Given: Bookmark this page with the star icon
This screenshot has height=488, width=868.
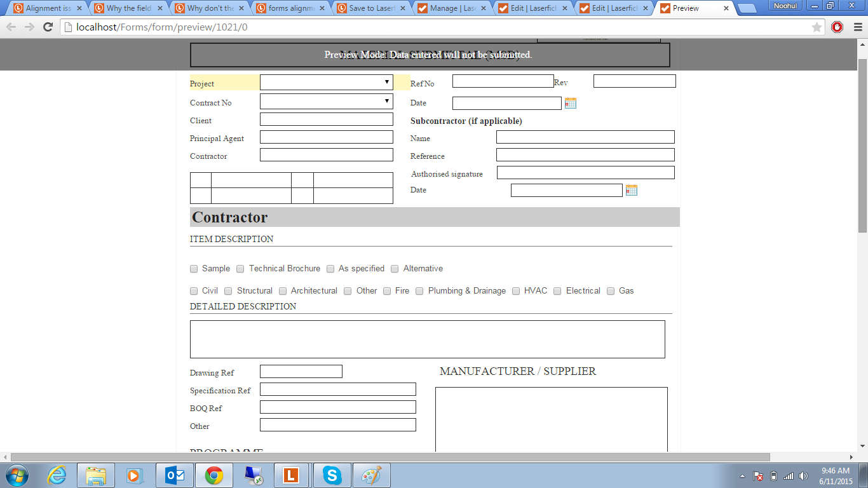Looking at the screenshot, I should tap(817, 27).
